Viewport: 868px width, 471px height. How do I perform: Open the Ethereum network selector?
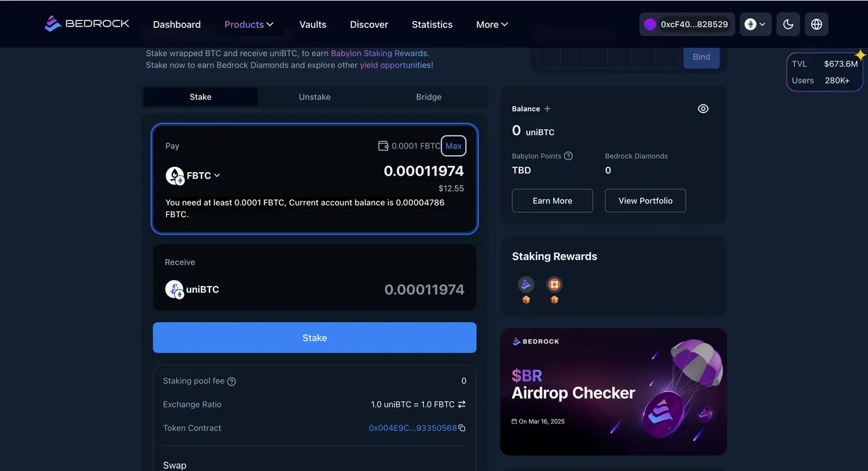(755, 24)
